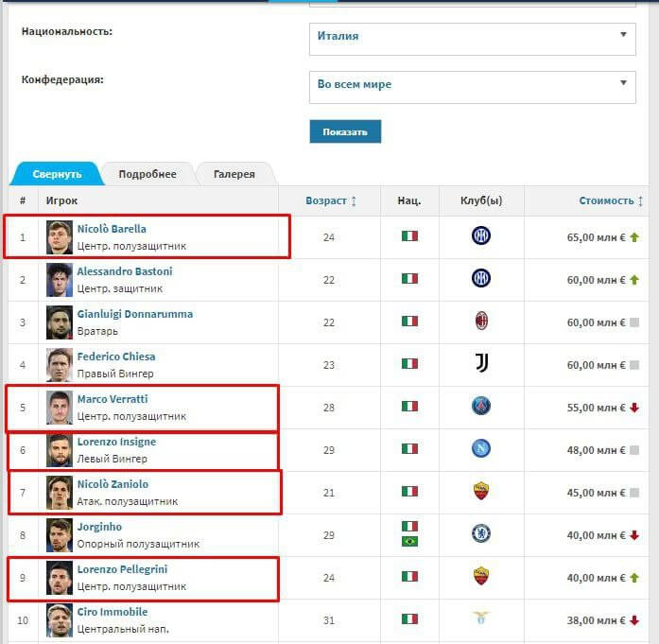Open PSG crest in Marco Verratti's row
The height and width of the screenshot is (644, 659).
(x=481, y=406)
